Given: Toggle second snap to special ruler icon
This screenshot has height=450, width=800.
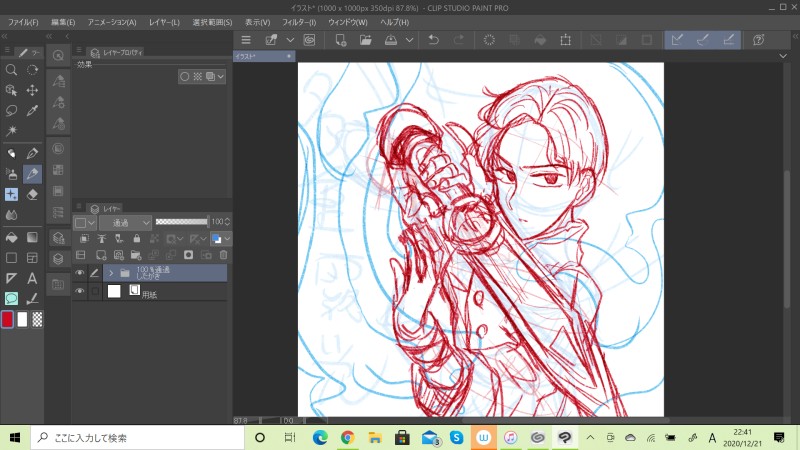Looking at the screenshot, I should pyautogui.click(x=703, y=40).
